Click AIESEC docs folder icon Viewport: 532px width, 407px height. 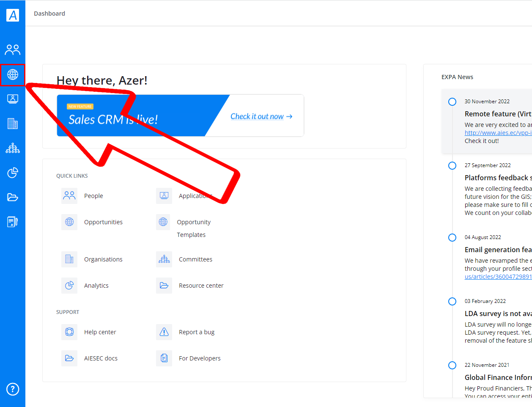tap(69, 358)
